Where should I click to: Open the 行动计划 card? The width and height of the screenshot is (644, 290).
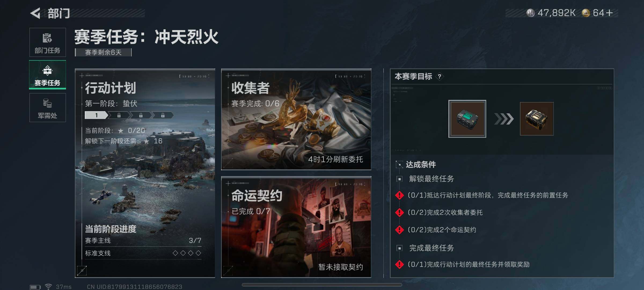tap(145, 173)
